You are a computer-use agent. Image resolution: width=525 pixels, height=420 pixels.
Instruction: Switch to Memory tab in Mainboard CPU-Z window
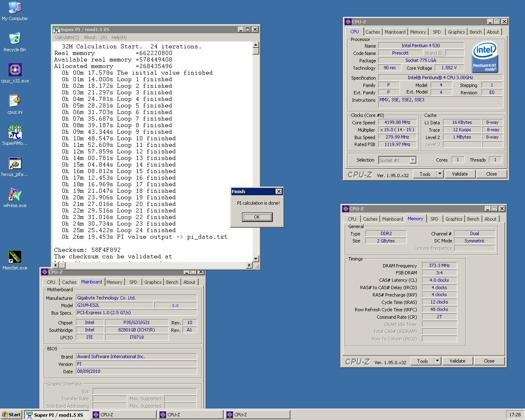point(114,282)
